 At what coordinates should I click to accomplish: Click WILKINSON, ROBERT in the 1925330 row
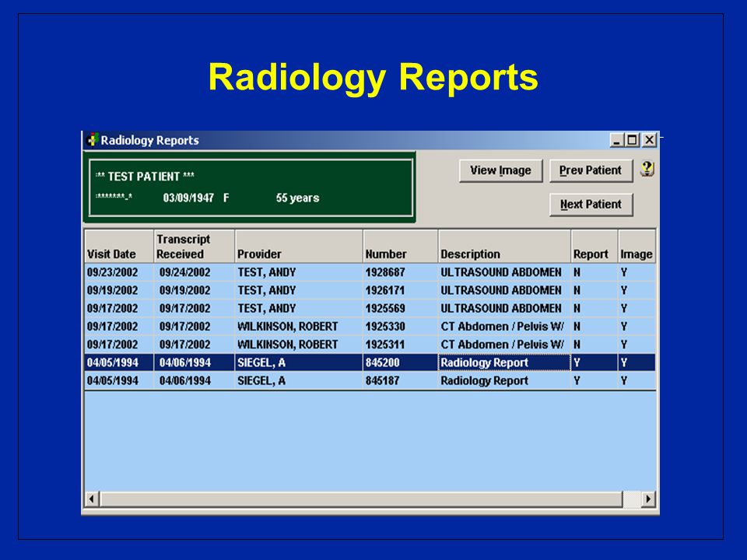288,327
